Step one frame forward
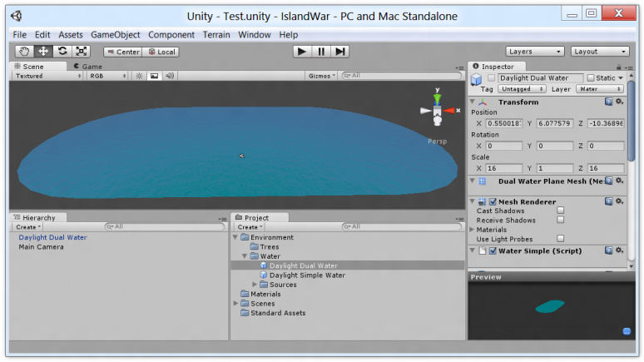The image size is (644, 362). [340, 52]
